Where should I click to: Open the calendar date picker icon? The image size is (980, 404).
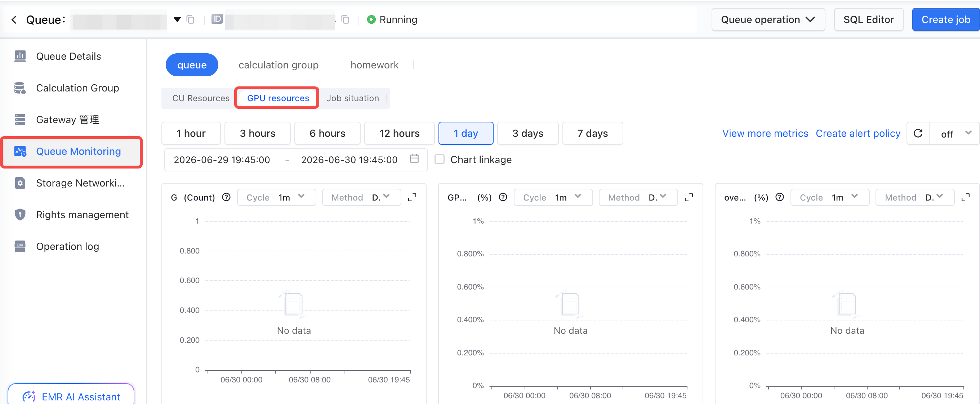click(414, 159)
